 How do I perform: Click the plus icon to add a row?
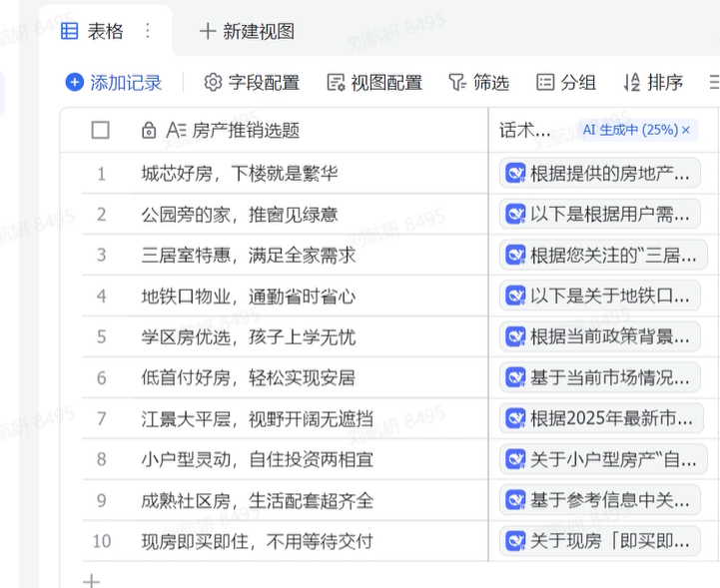[92, 581]
